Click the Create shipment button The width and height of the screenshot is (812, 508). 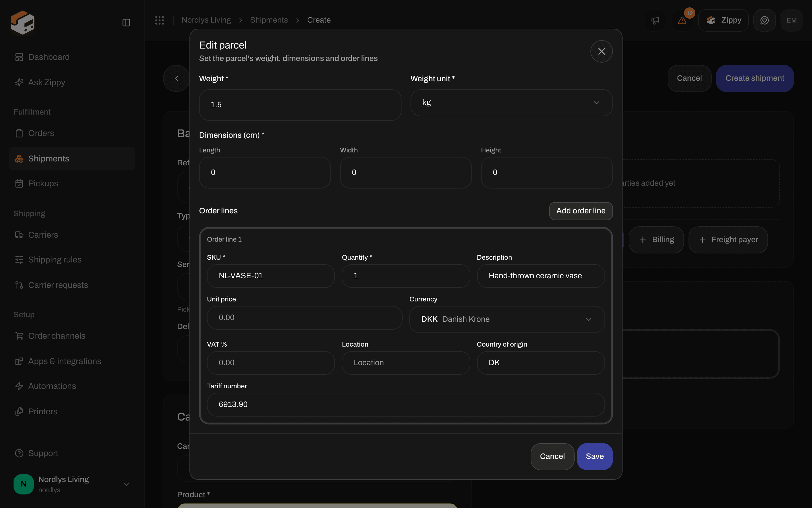point(754,78)
